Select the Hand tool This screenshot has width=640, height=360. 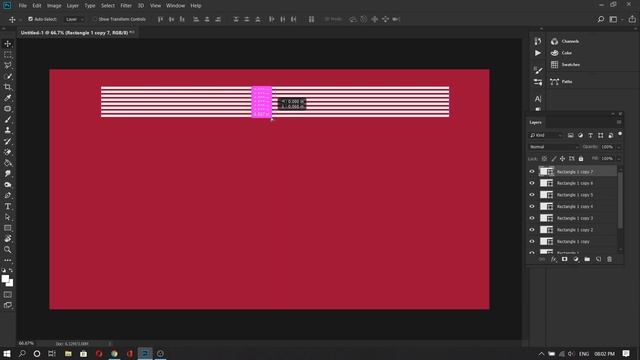tap(8, 239)
